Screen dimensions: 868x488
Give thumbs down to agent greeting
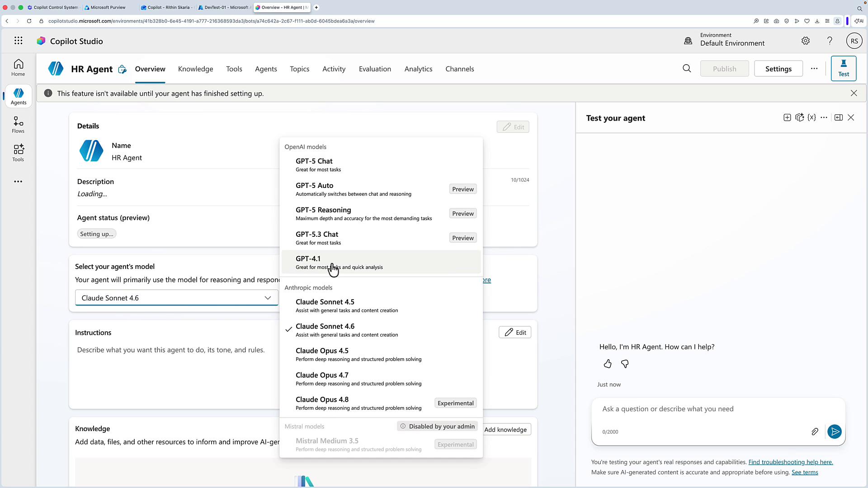click(x=625, y=364)
